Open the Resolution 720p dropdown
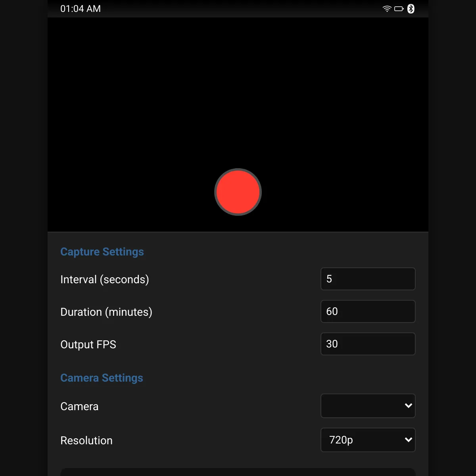The image size is (476, 476). 368,440
